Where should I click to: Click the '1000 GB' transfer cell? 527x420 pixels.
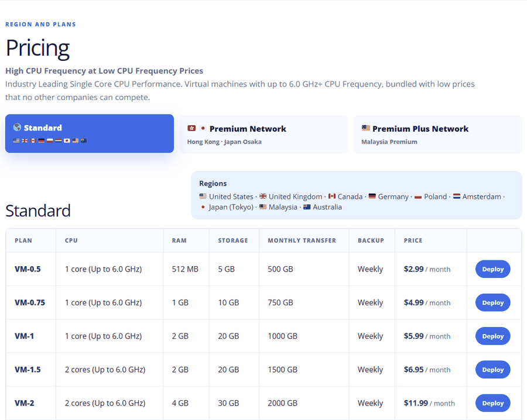tap(283, 336)
